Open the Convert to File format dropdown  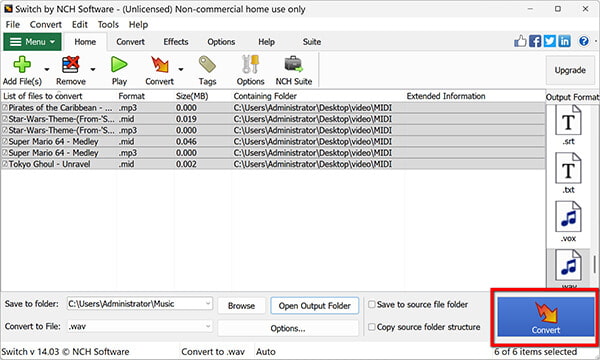click(x=140, y=326)
